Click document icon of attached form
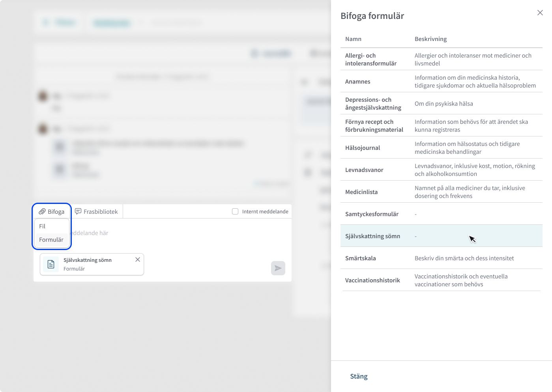 51,264
